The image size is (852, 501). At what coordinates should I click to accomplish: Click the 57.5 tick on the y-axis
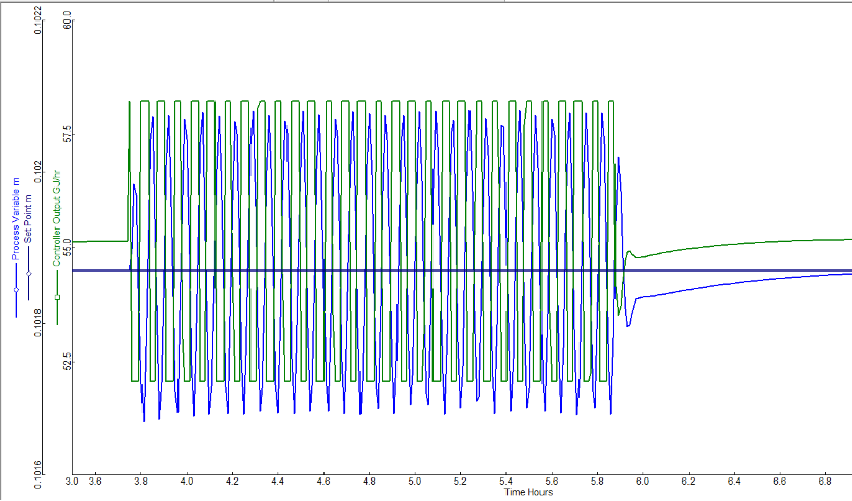pyautogui.click(x=67, y=134)
